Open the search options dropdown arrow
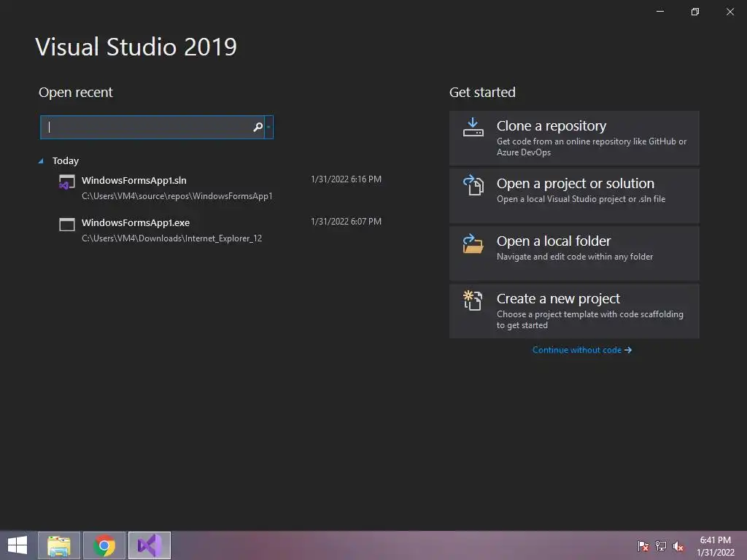 pyautogui.click(x=268, y=127)
